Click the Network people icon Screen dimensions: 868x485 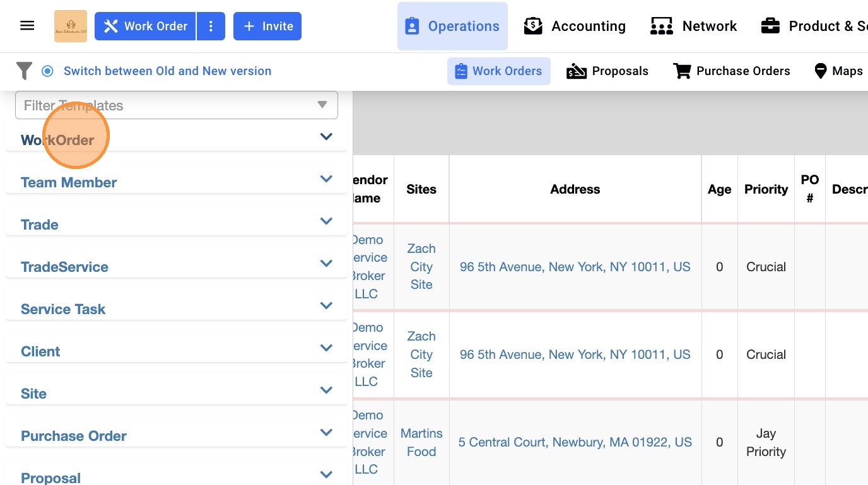pos(661,26)
